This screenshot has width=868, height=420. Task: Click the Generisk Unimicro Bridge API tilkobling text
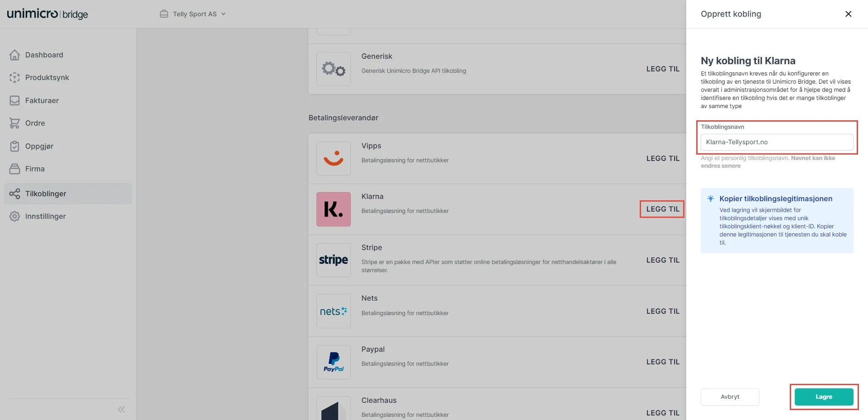(414, 71)
